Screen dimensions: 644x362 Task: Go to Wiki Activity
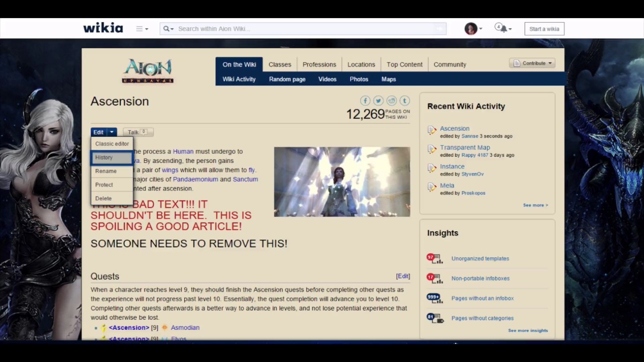click(239, 79)
